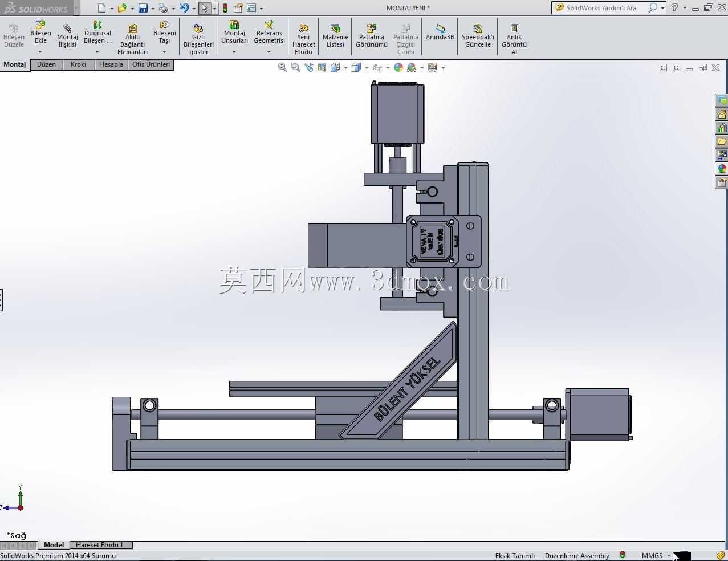The width and height of the screenshot is (728, 561).
Task: Click Zoom to Area icon
Action: pyautogui.click(x=295, y=67)
